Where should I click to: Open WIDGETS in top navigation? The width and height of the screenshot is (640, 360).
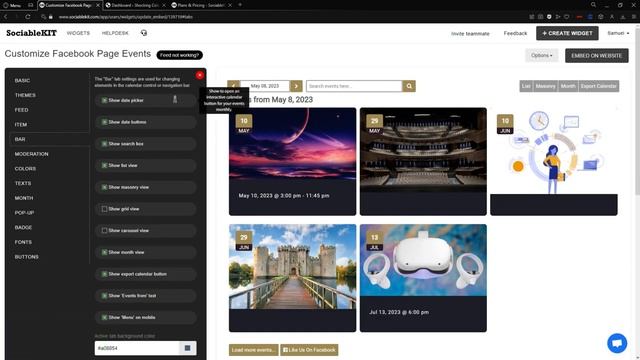78,33
